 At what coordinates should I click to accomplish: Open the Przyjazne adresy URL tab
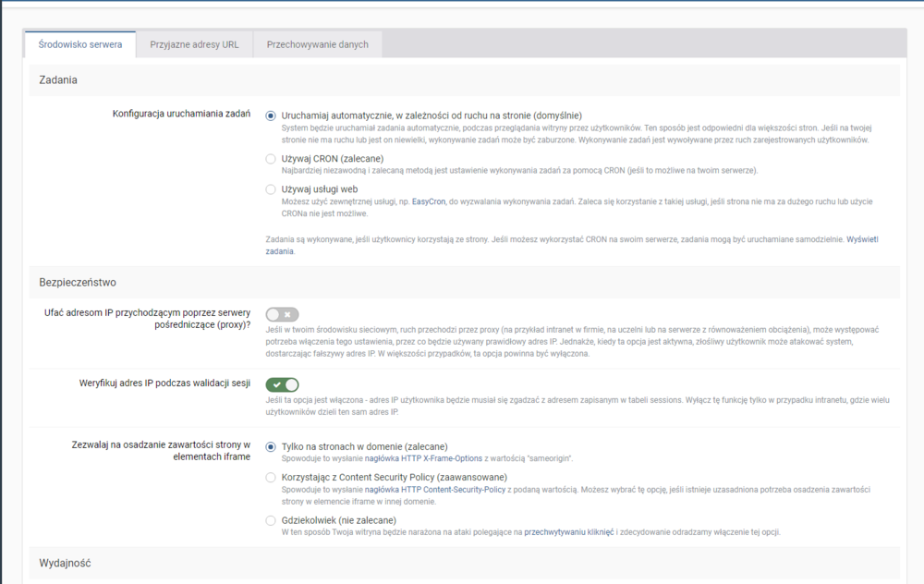pos(194,44)
